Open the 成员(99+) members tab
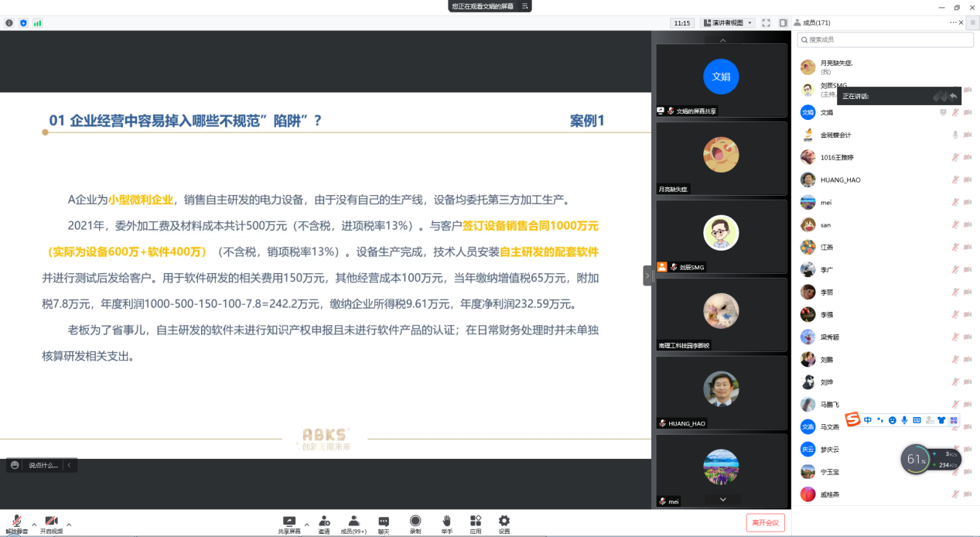Screen dimensions: 980x537 pos(353,524)
